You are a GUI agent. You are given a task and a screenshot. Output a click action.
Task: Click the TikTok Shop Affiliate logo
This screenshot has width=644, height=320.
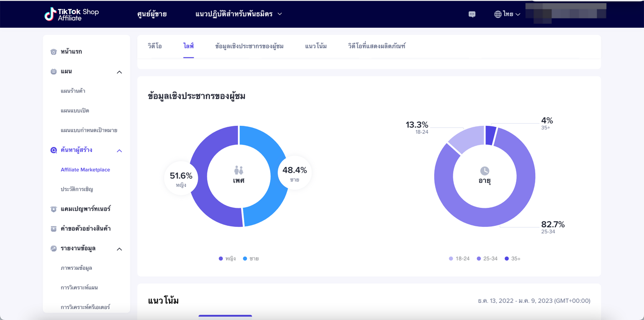(71, 14)
